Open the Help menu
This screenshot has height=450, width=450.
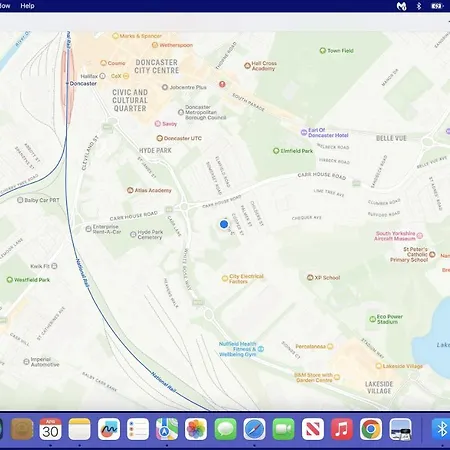pyautogui.click(x=27, y=6)
